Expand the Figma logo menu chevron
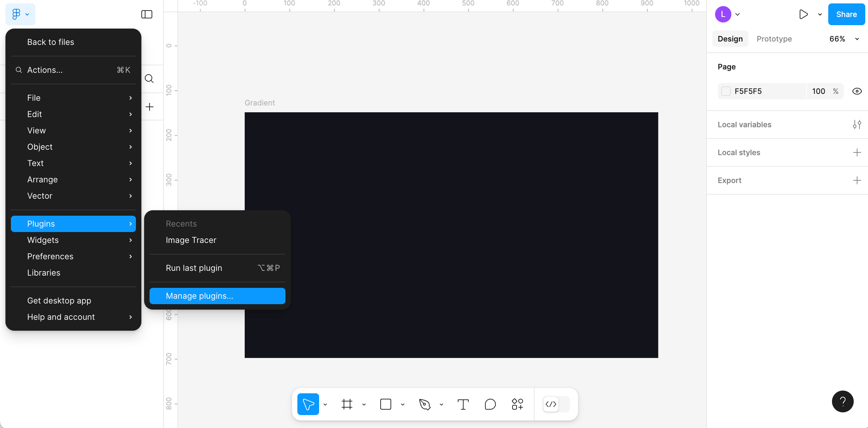The height and width of the screenshot is (428, 868). (x=27, y=14)
